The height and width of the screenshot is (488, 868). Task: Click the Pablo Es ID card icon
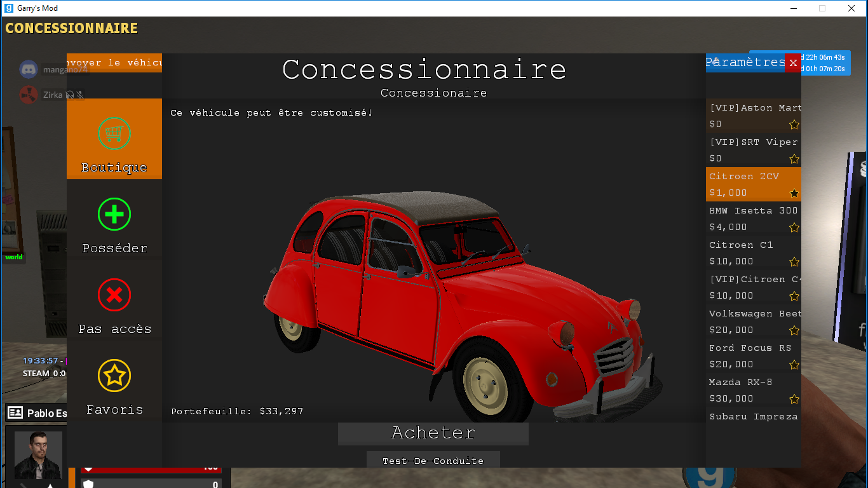click(x=15, y=413)
